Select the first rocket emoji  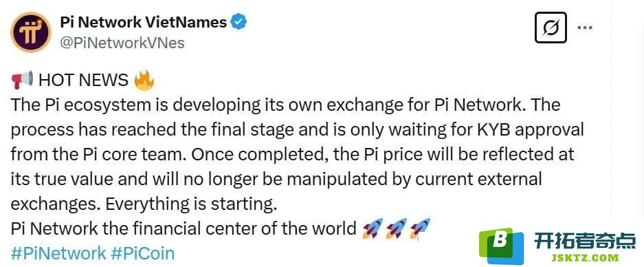[373, 228]
